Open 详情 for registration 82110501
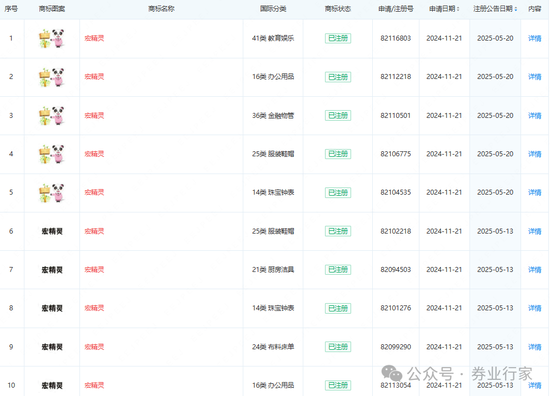 click(535, 115)
